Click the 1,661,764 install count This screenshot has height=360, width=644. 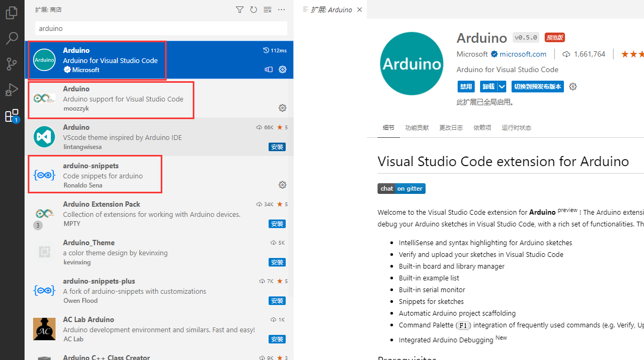[590, 54]
